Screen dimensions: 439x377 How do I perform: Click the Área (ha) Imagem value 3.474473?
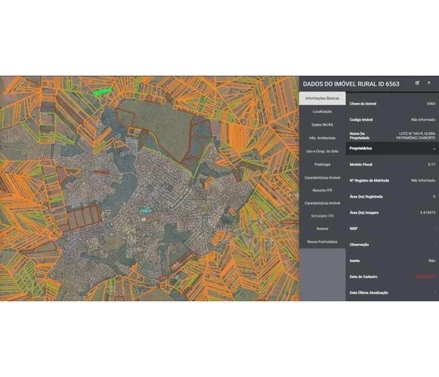pyautogui.click(x=428, y=213)
